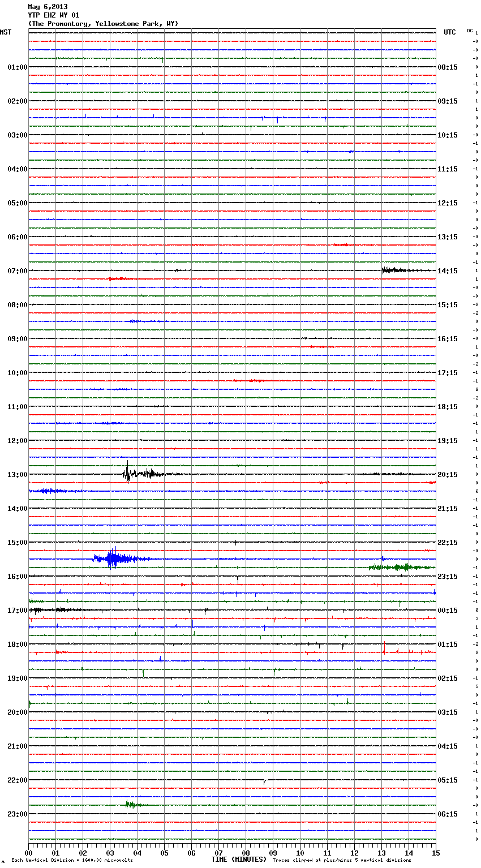Image resolution: width=481 pixels, height=868 pixels.
Task: Select the 05:00 MST time label
Action: 18,203
